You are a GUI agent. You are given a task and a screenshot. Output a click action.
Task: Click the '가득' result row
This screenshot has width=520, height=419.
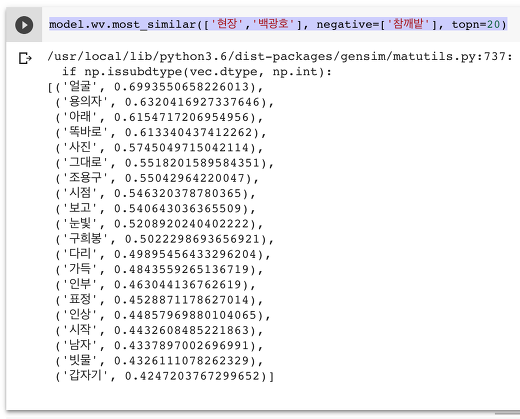coord(159,269)
